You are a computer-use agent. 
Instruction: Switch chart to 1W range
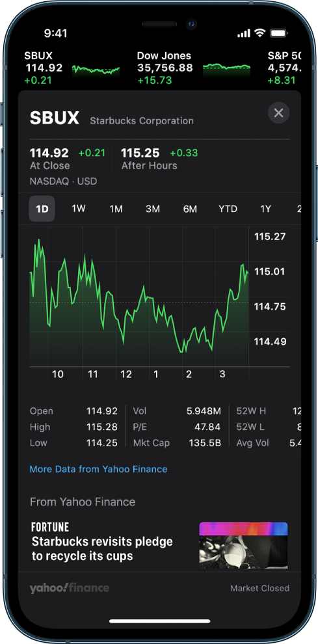79,209
